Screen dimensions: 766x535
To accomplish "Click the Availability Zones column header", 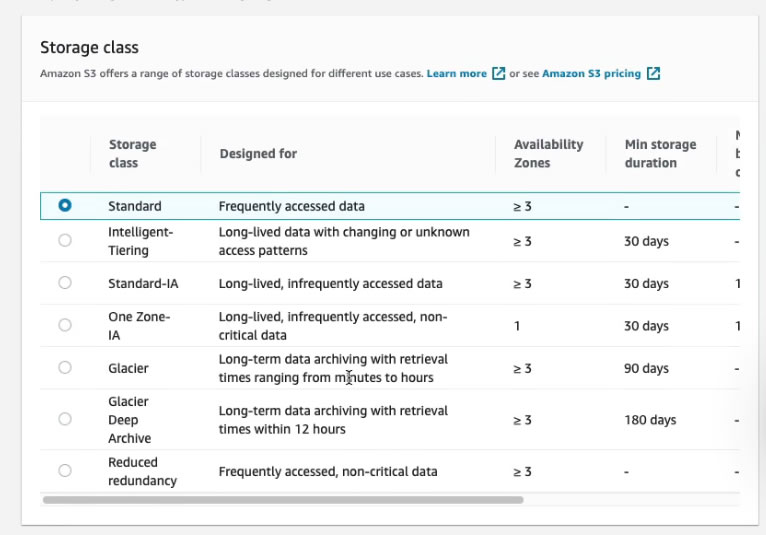I will click(548, 153).
